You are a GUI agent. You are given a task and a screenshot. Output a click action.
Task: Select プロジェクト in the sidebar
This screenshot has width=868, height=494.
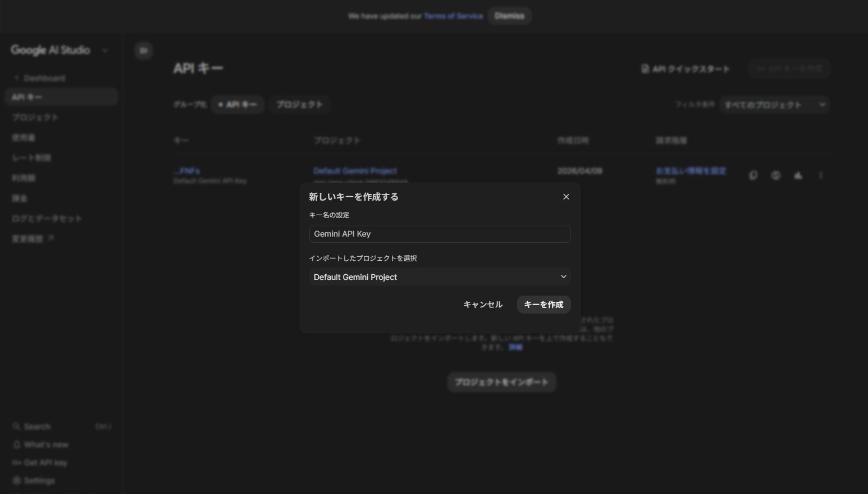35,117
